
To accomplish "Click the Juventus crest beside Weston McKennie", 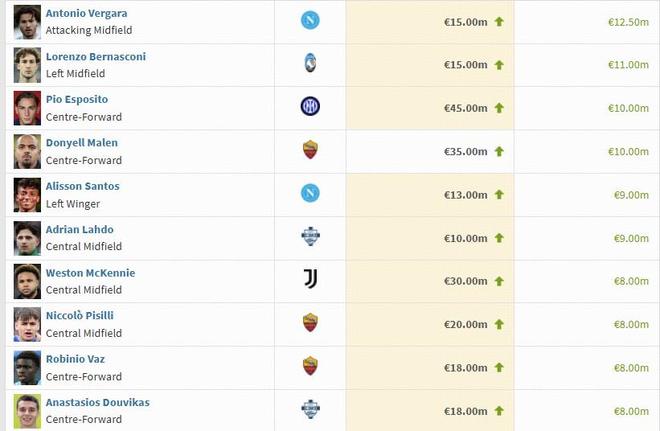I will [310, 279].
